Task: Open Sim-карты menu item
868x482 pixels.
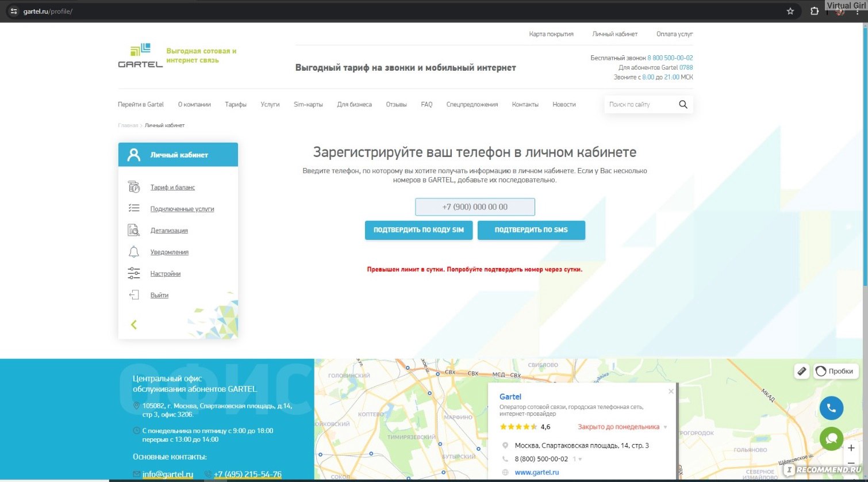Action: pos(308,104)
